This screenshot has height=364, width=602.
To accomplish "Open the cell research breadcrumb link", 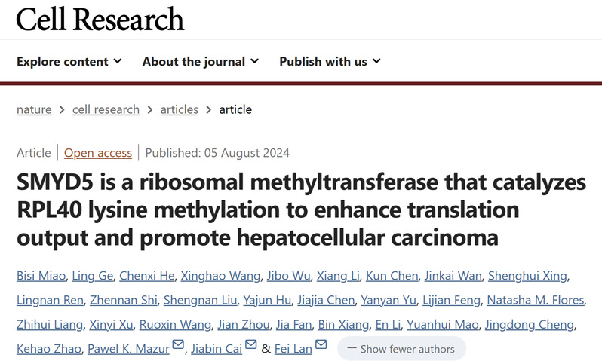I will (x=106, y=109).
